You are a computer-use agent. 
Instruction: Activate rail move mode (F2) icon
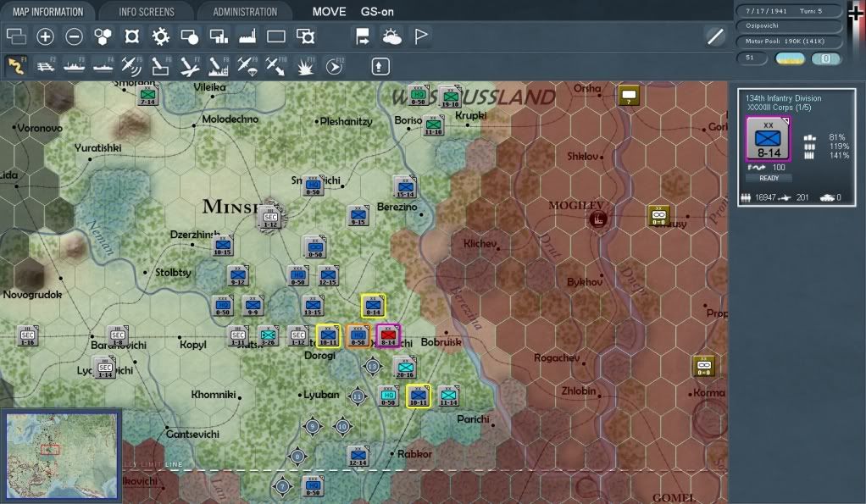45,66
